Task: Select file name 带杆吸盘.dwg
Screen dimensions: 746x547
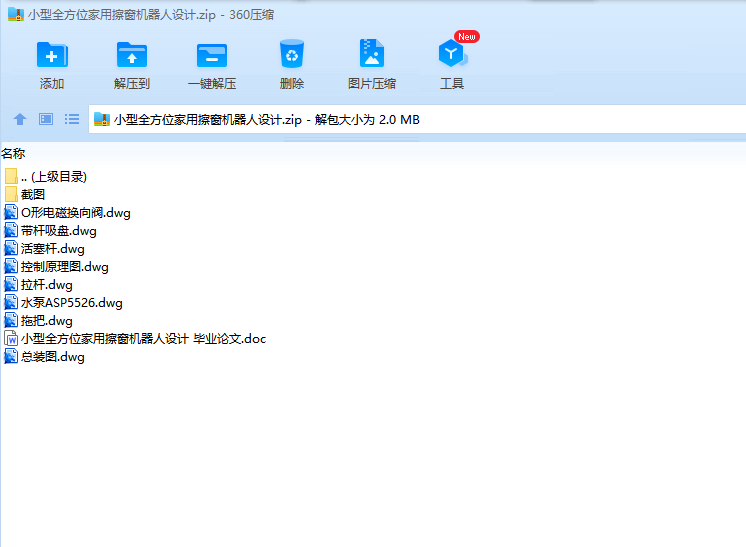Action: coord(59,231)
